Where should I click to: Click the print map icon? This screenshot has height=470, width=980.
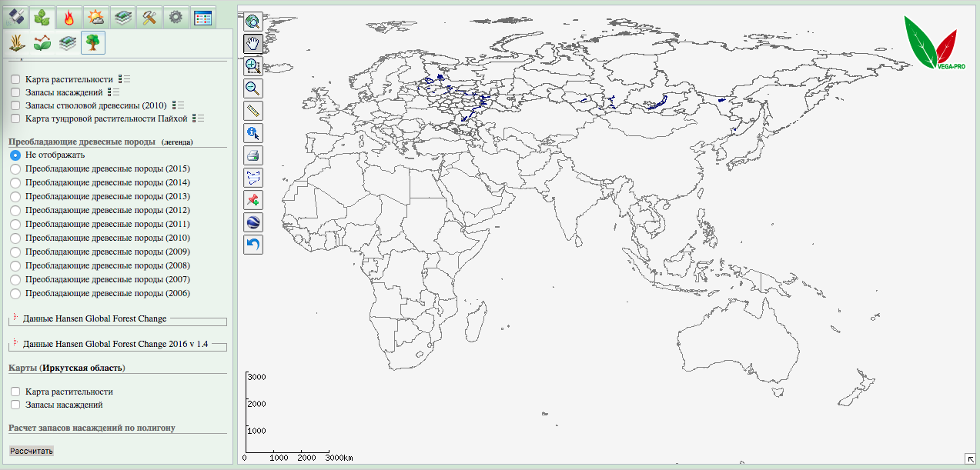(253, 155)
